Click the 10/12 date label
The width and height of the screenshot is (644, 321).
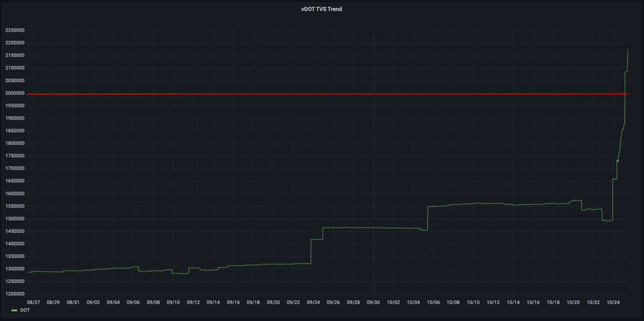(x=493, y=302)
